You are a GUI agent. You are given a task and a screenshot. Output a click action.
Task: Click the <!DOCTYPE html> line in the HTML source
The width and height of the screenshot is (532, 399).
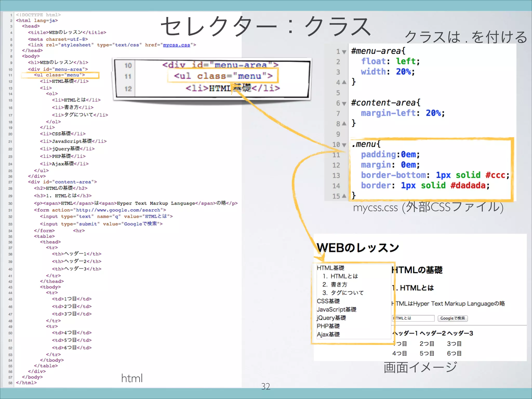pyautogui.click(x=38, y=15)
